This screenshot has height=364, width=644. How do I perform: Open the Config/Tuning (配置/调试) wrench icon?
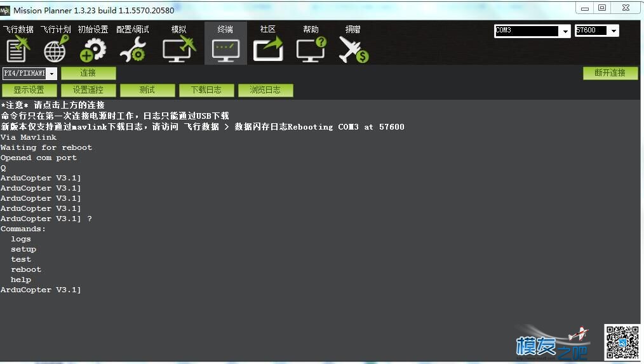(133, 50)
